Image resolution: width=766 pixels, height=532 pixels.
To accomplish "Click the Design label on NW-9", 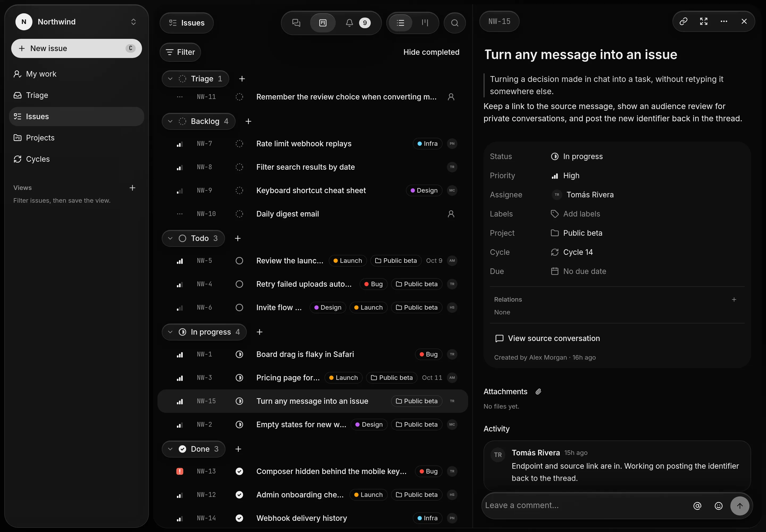I will [x=424, y=190].
